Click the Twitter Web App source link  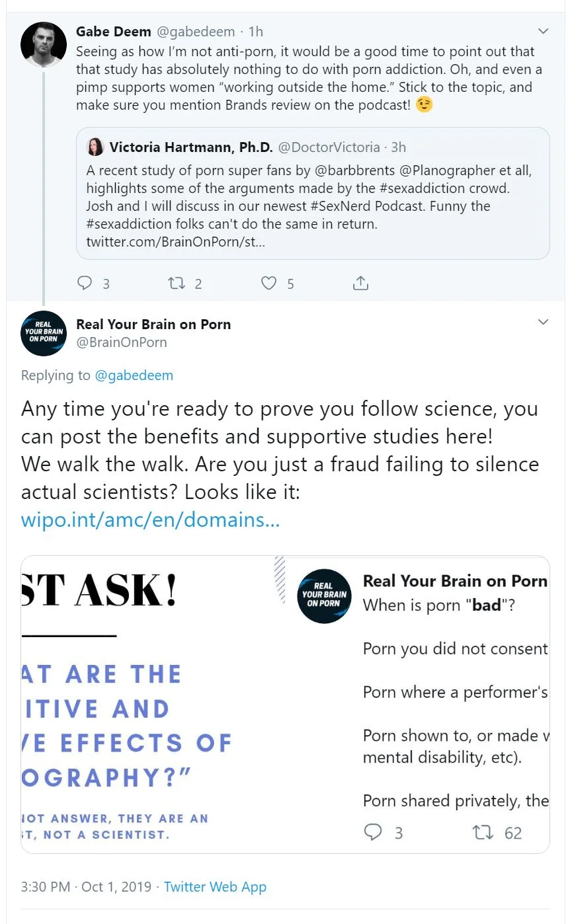[215, 887]
